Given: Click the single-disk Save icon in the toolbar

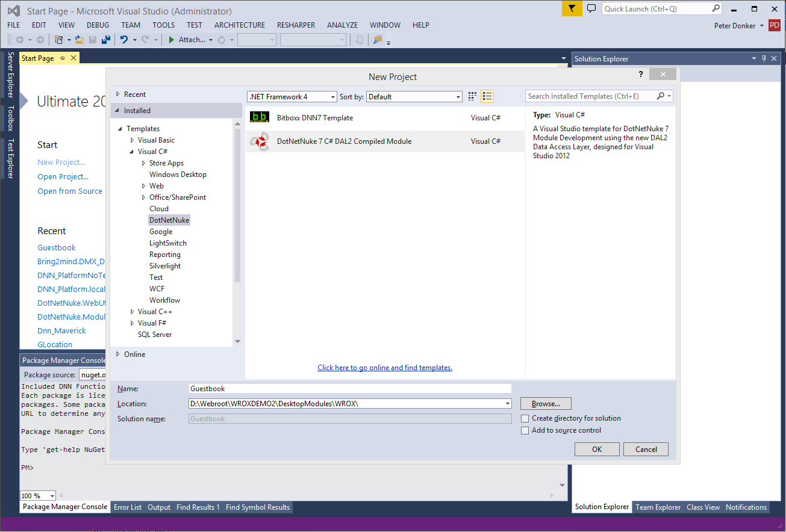Looking at the screenshot, I should (x=93, y=40).
